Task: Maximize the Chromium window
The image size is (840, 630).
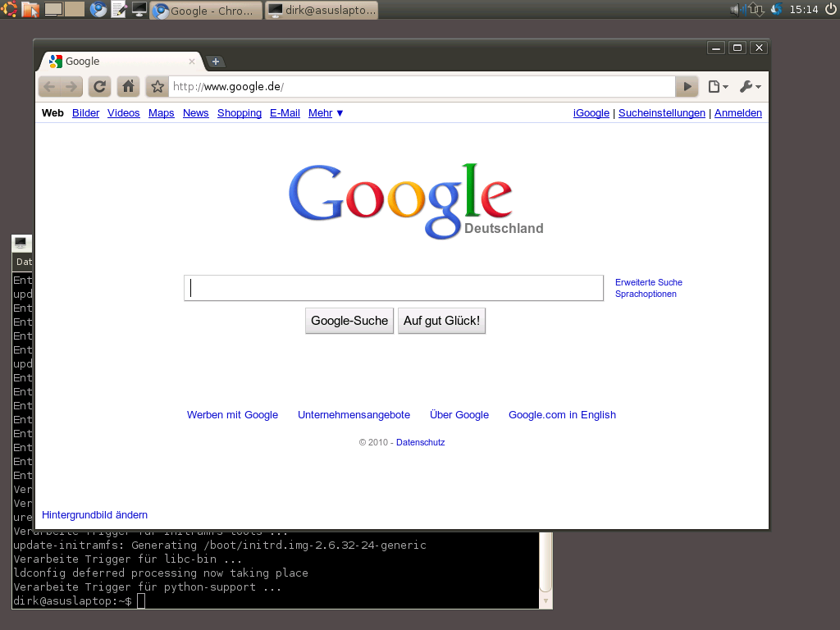Action: point(737,48)
